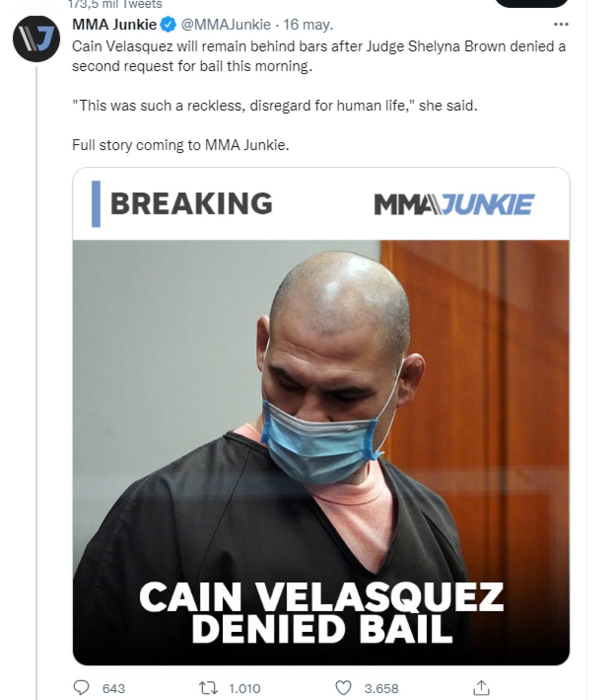The image size is (616, 700).
Task: Click the CAIN VELASQUEZ DENIED BAIL caption
Action: click(321, 612)
